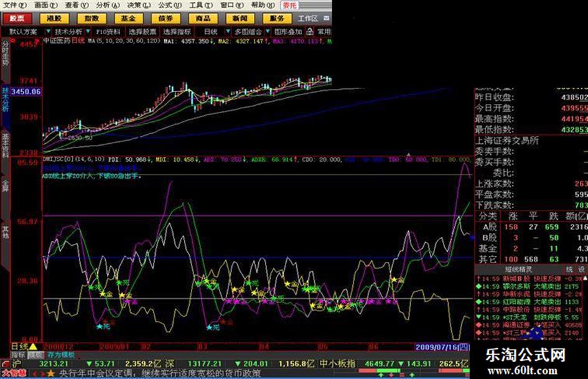Screen dimensions: 588x379
Task: Expand the 多图组合 dropdown arrow
Action: click(268, 32)
